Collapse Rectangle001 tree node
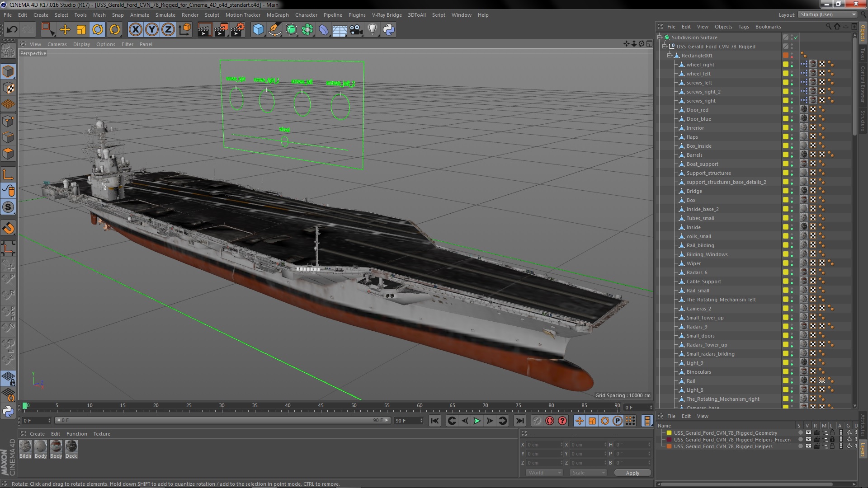Screen dimensions: 868x488 click(x=670, y=56)
